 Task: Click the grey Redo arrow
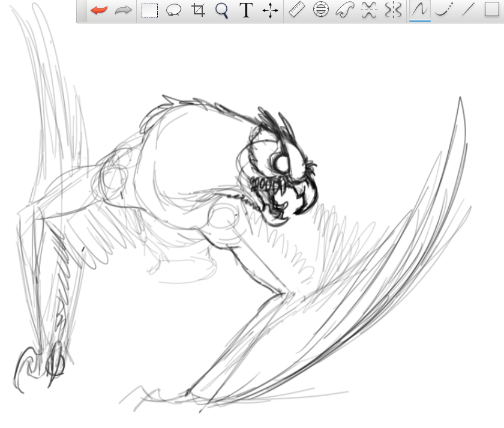(124, 10)
